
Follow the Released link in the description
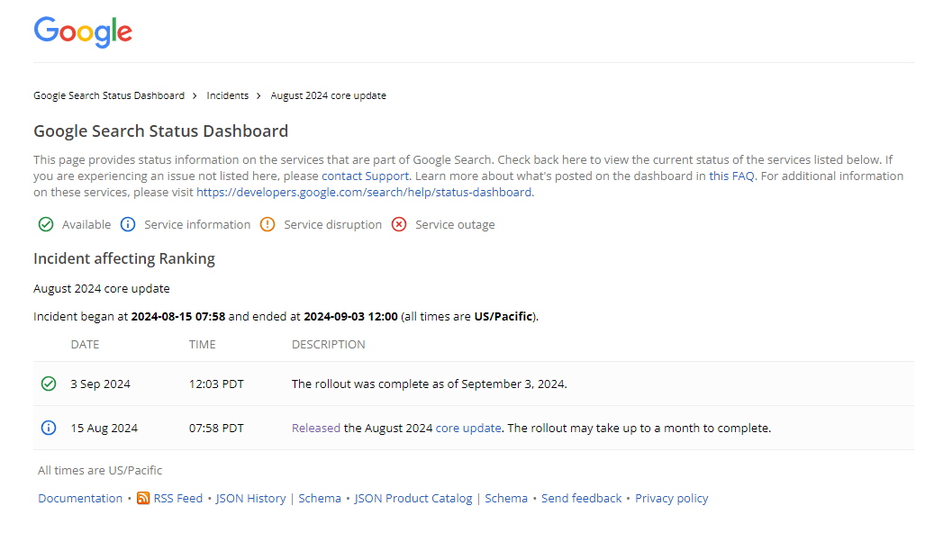coord(316,428)
